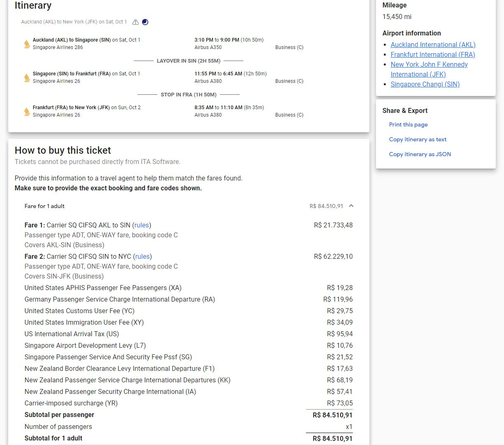Click Germany Passenger Service Charge (RA) row

tap(189, 299)
